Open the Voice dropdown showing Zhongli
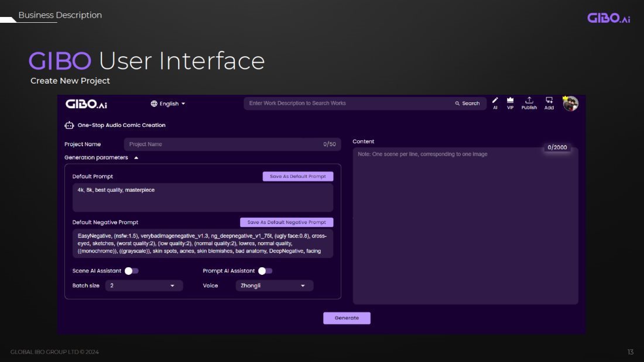The height and width of the screenshot is (362, 644). [x=275, y=285]
